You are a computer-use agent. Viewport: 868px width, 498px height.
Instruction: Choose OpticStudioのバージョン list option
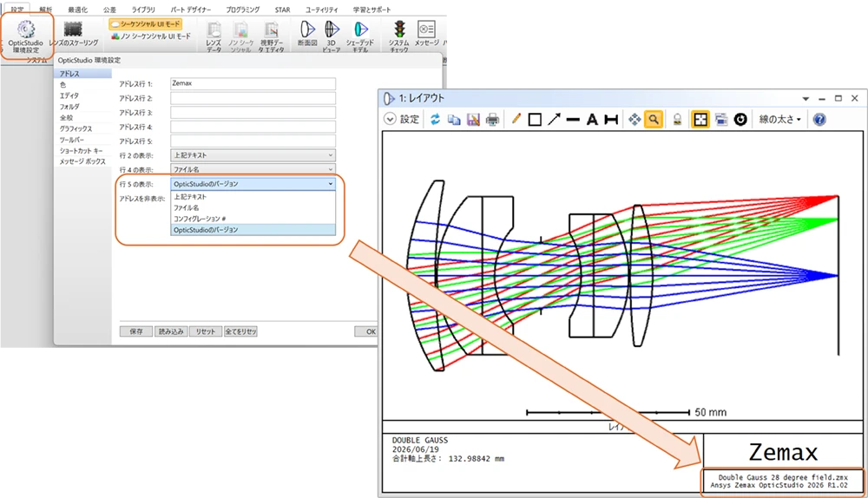(x=253, y=230)
